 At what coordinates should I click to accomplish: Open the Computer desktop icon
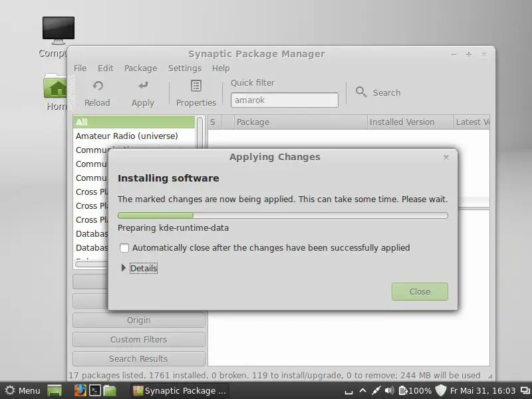tap(59, 30)
